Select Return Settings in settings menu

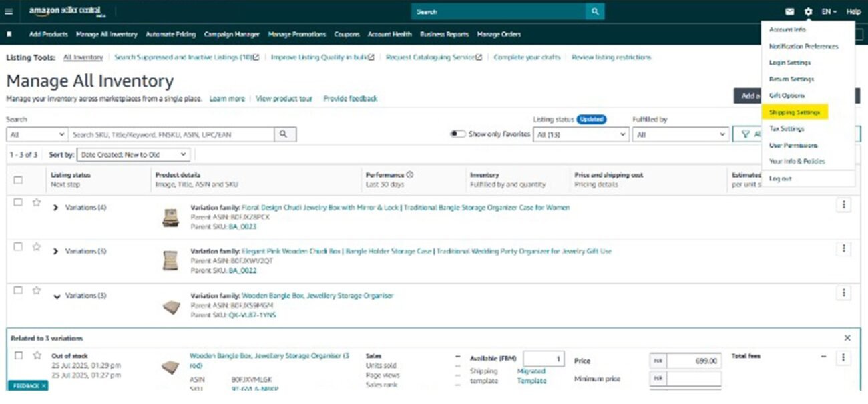point(791,79)
